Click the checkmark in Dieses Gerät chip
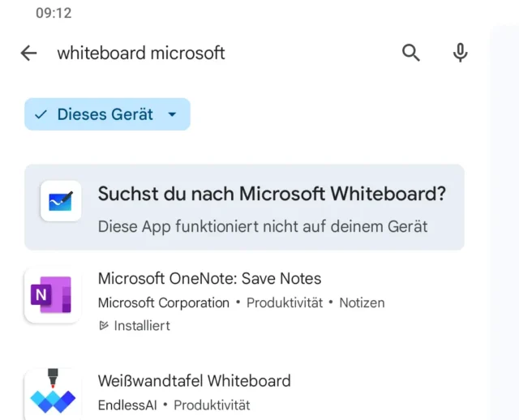 [41, 115]
